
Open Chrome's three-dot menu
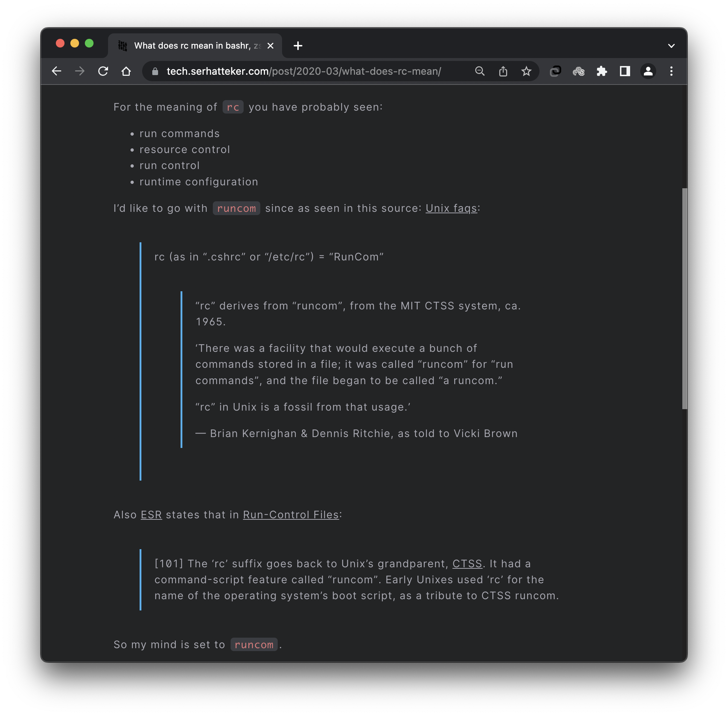click(671, 71)
